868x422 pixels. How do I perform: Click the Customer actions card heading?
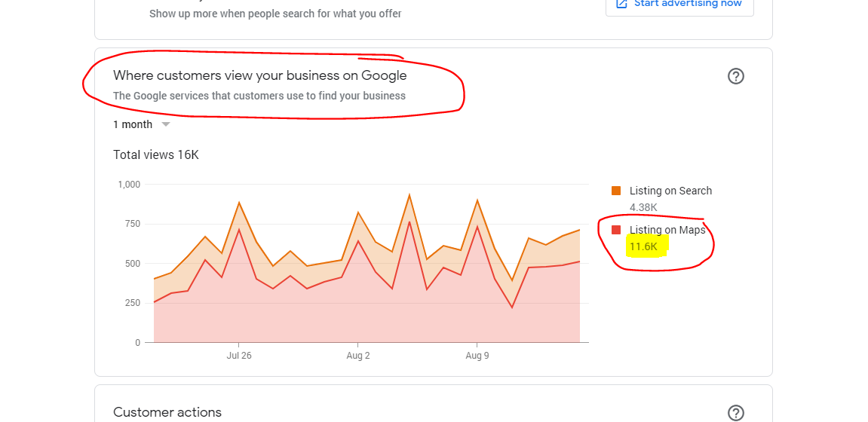167,412
